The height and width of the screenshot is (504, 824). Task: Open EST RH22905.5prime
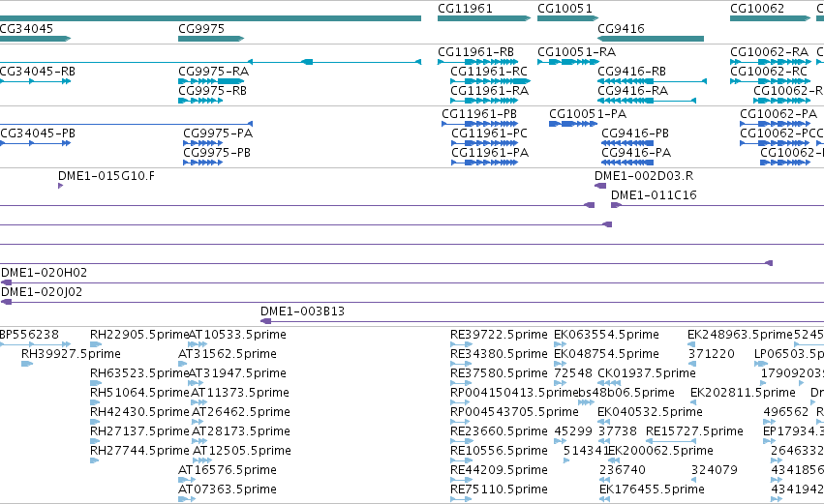click(x=139, y=335)
